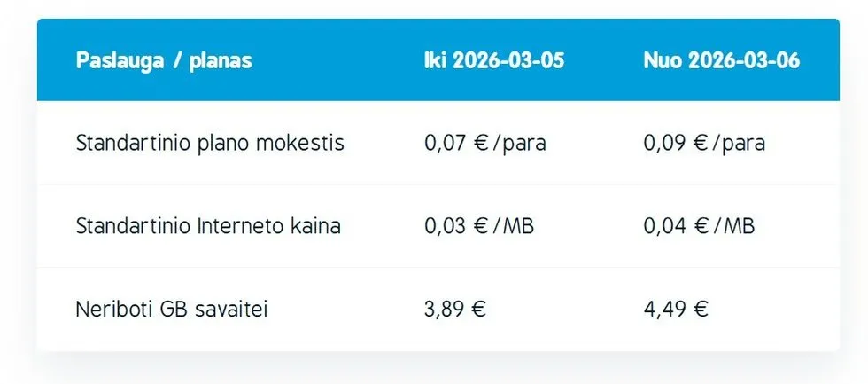Click the word 'mokestis' in the first row

(303, 143)
